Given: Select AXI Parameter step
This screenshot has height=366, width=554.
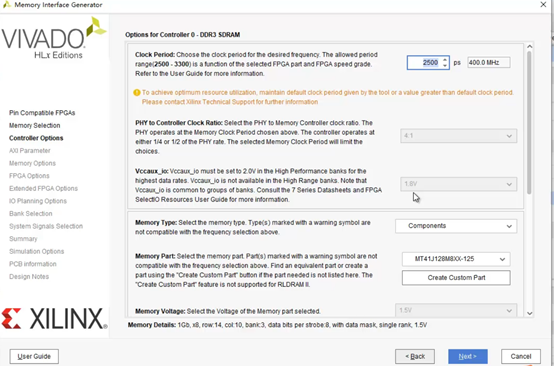Looking at the screenshot, I should [x=30, y=150].
